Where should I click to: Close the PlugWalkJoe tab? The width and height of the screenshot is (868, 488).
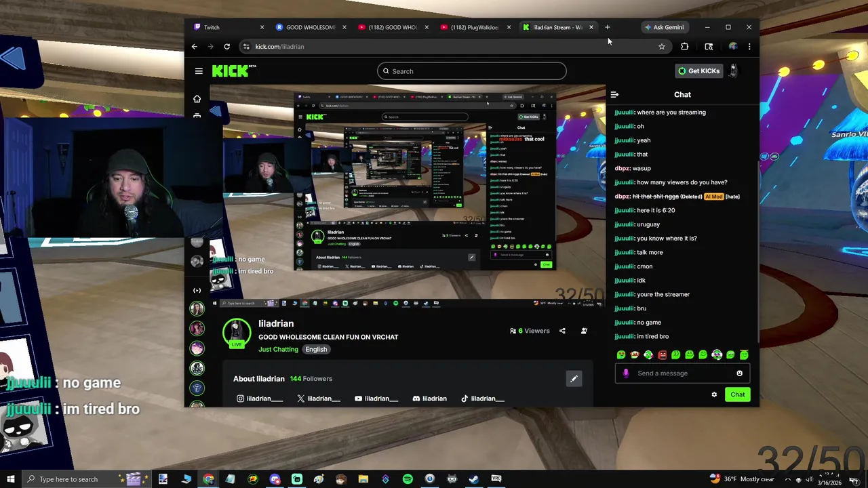coord(509,27)
